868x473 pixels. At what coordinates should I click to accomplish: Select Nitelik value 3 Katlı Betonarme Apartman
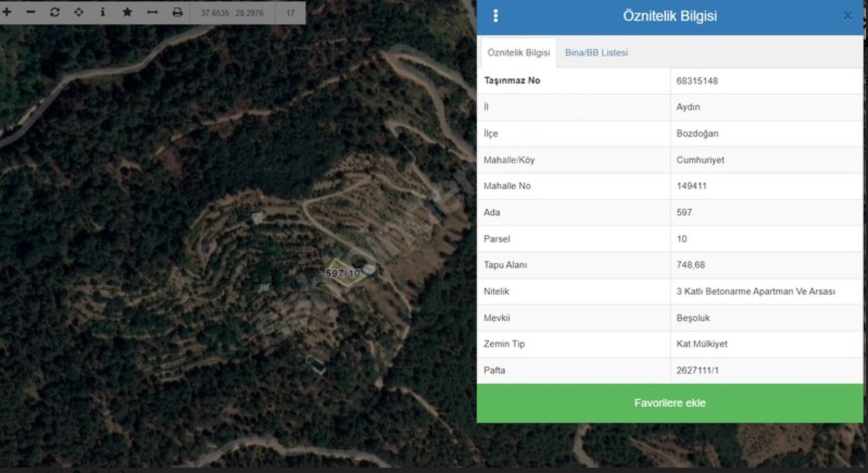(x=756, y=291)
